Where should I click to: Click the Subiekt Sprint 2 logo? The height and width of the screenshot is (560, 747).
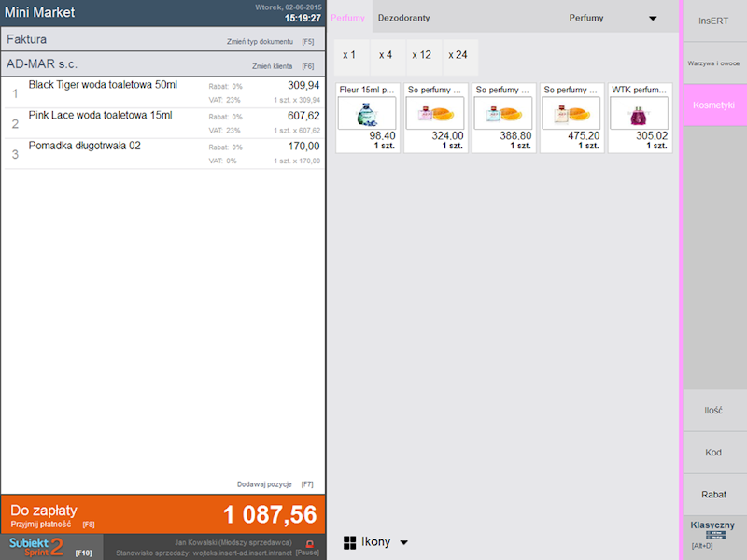(37, 547)
